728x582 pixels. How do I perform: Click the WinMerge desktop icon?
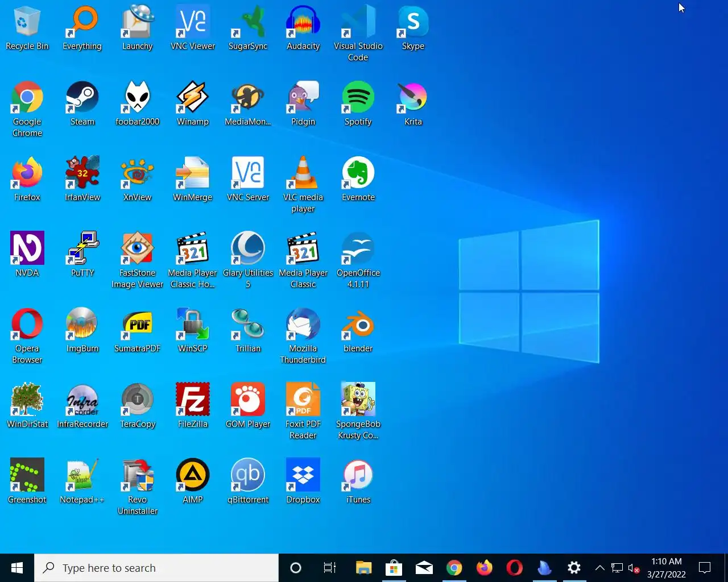pyautogui.click(x=192, y=180)
